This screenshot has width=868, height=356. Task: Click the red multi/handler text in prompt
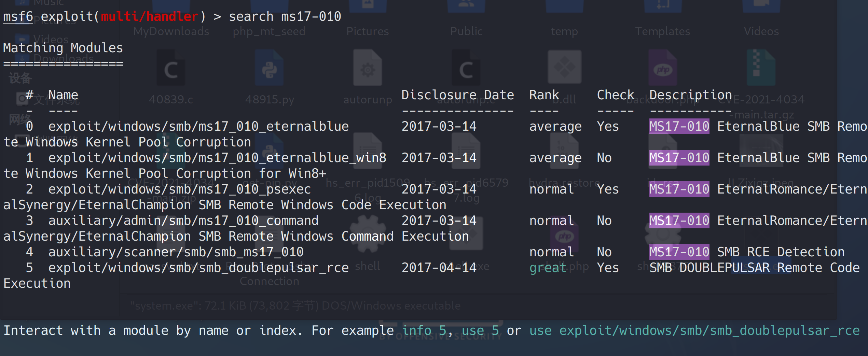click(x=150, y=16)
